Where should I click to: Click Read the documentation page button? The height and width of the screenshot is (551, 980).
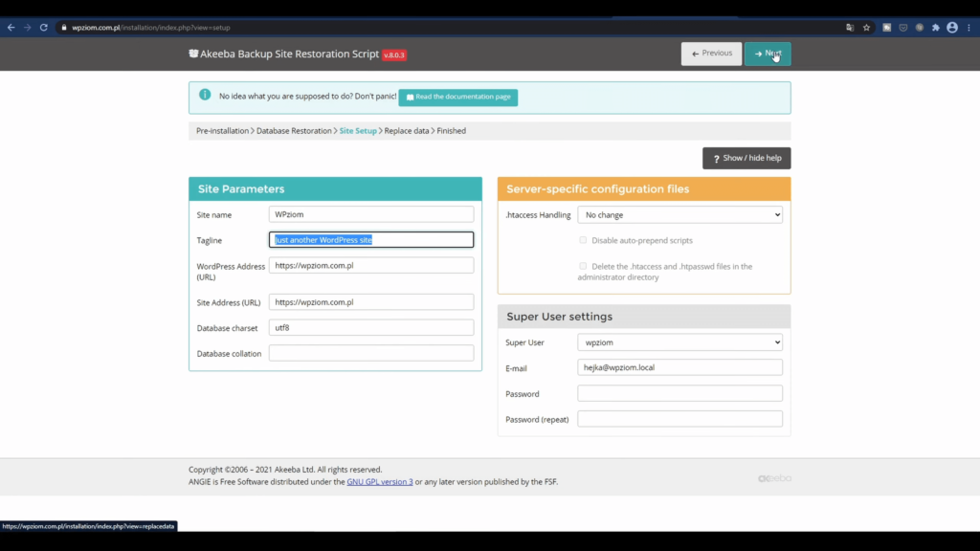tap(457, 98)
